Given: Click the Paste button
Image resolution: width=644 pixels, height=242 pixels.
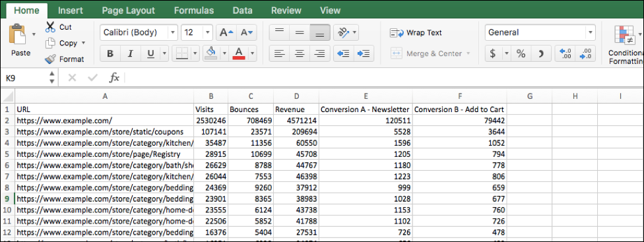Looking at the screenshot, I should tap(20, 40).
